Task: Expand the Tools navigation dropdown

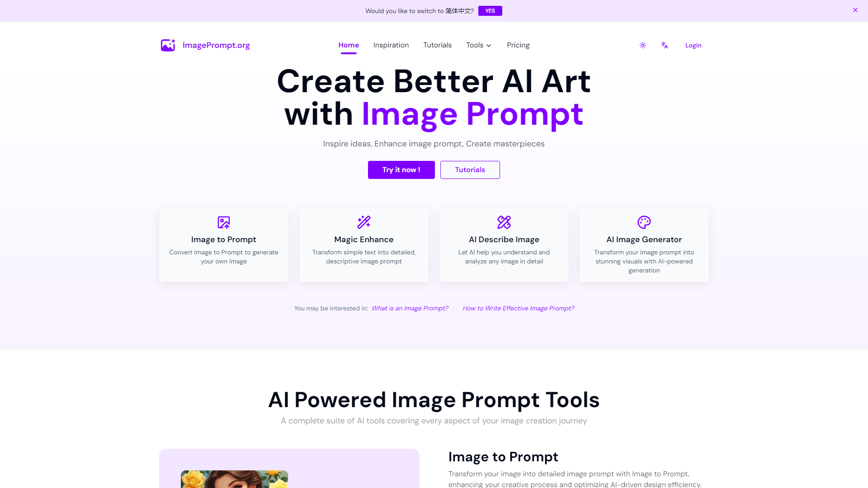Action: (479, 45)
